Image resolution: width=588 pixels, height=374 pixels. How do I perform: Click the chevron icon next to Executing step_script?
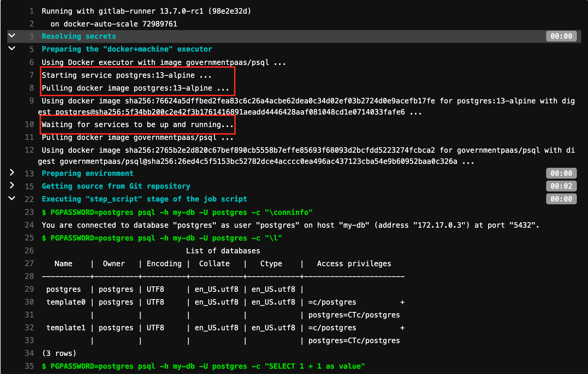click(x=11, y=199)
